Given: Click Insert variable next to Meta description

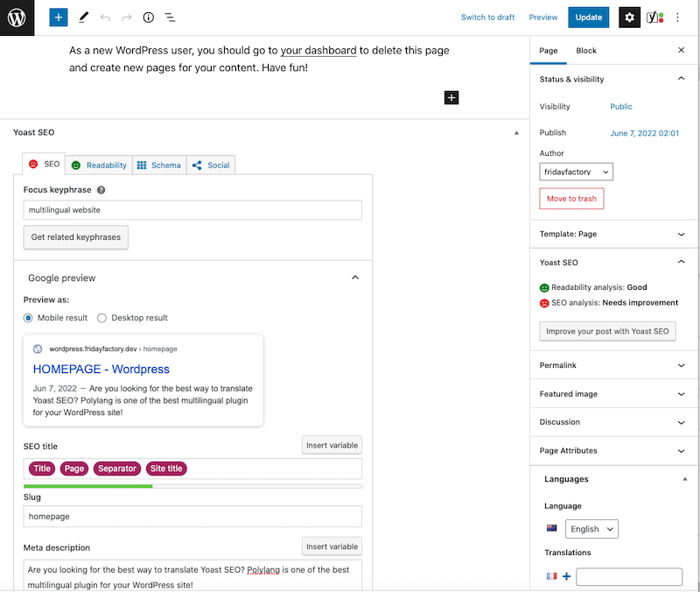Looking at the screenshot, I should click(x=332, y=546).
